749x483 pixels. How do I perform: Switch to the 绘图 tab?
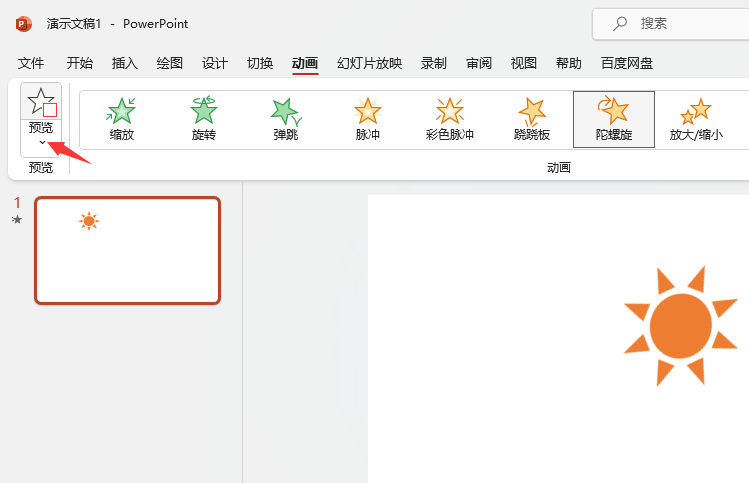(170, 63)
